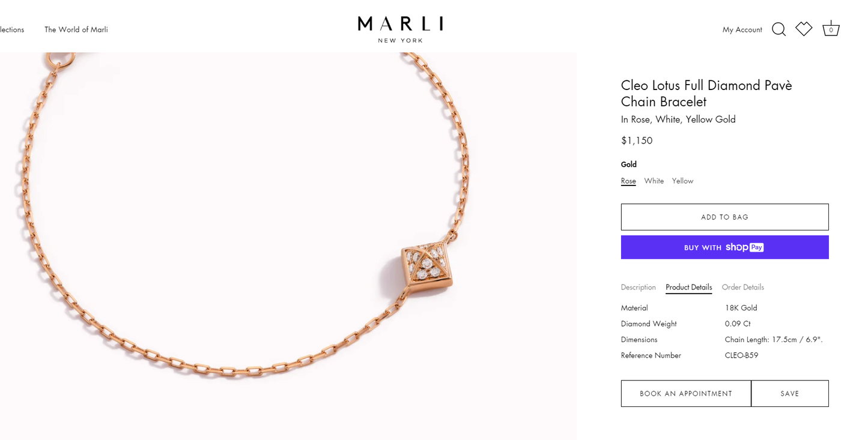Select Yellow gold option

pyautogui.click(x=682, y=181)
